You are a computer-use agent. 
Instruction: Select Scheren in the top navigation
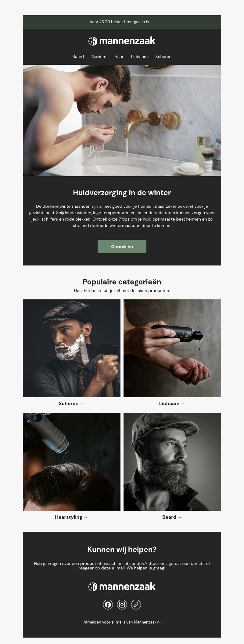pos(163,57)
